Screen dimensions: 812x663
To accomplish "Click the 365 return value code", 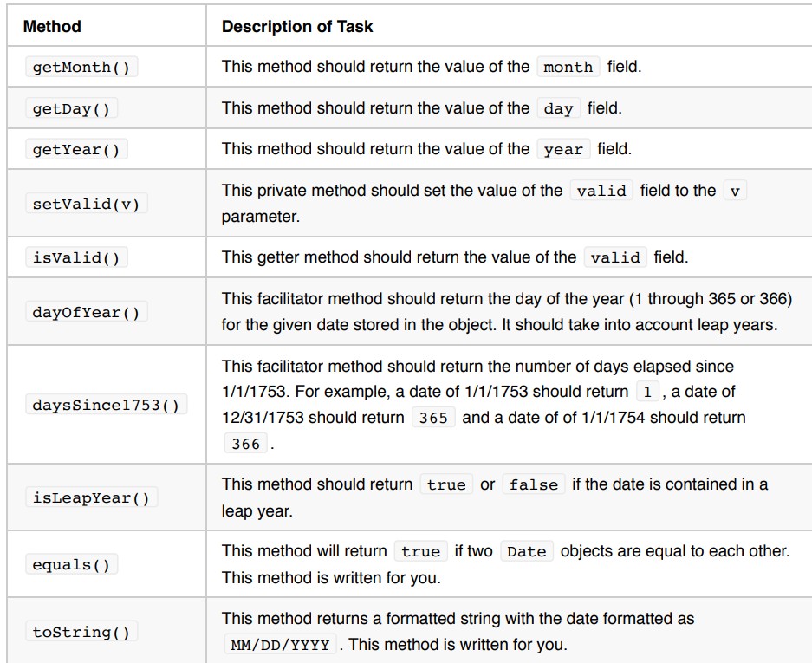I will tap(433, 418).
